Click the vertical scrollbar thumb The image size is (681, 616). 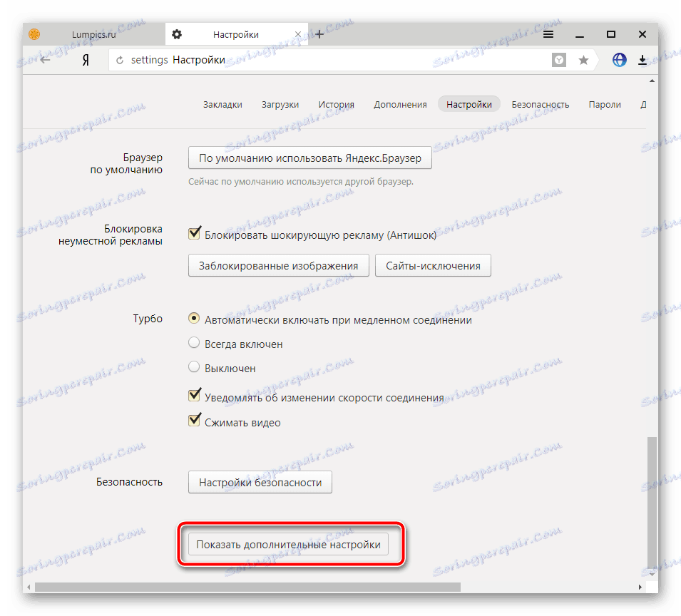pyautogui.click(x=652, y=503)
